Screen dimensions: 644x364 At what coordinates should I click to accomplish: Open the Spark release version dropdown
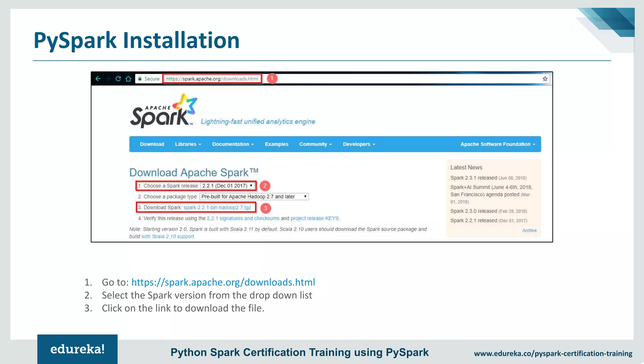(228, 186)
